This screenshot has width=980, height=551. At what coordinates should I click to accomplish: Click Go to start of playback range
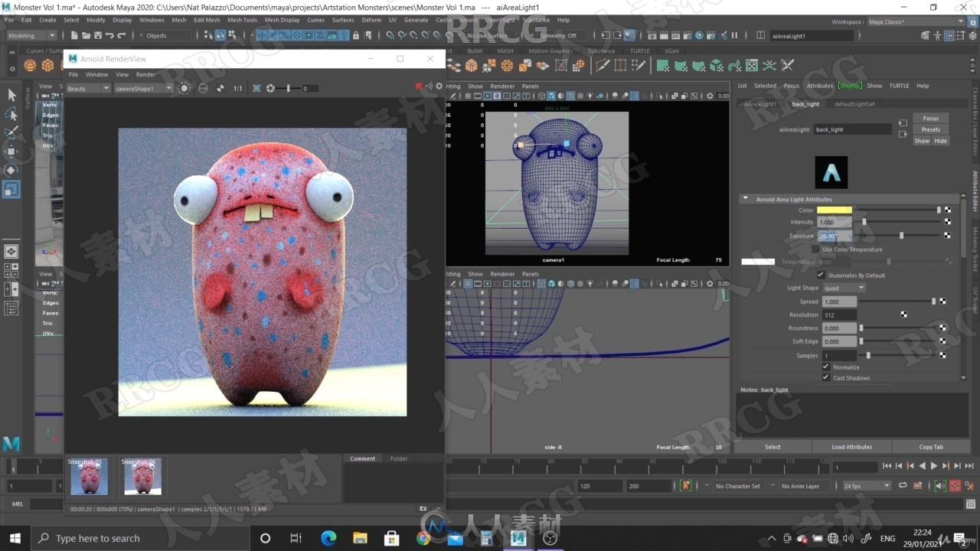point(887,466)
